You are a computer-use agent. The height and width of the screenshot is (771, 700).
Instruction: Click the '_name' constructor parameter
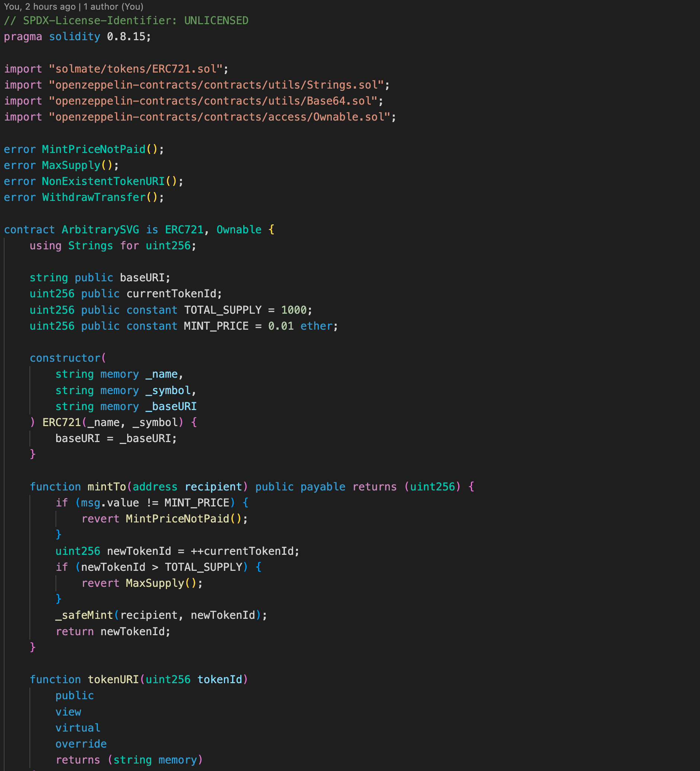pos(162,374)
